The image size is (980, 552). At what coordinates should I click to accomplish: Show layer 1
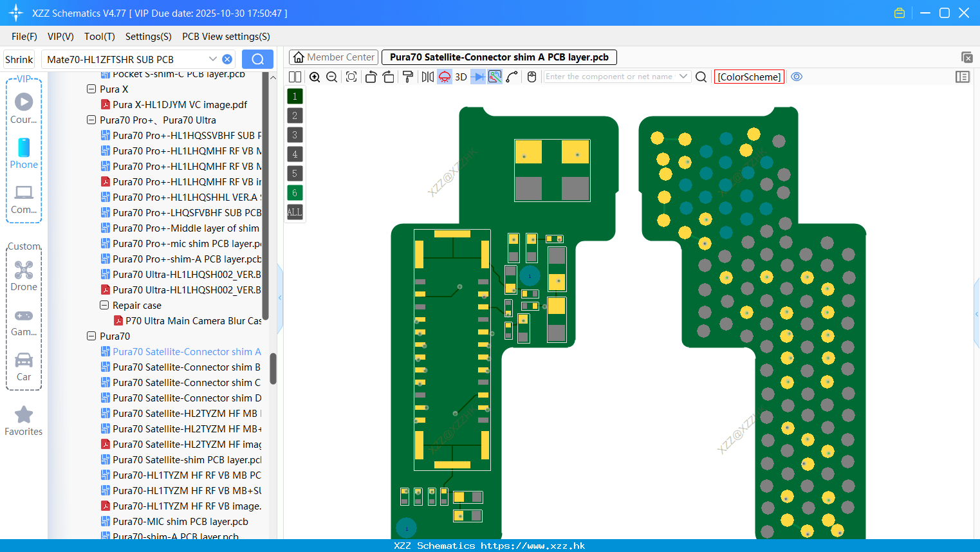click(x=295, y=97)
